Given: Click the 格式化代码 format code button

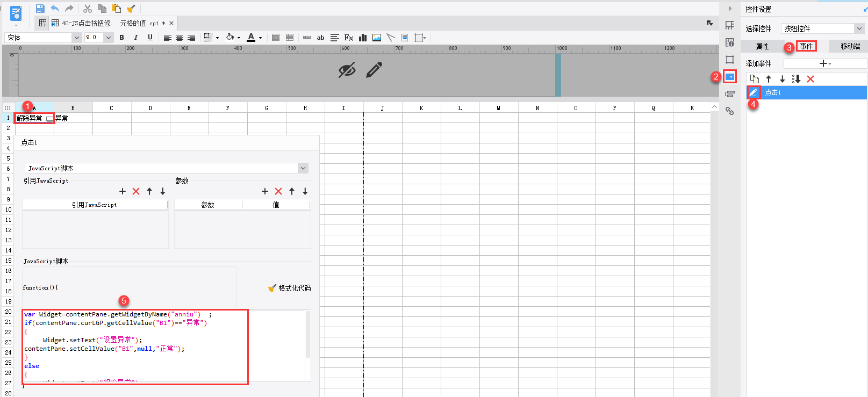Looking at the screenshot, I should coord(290,288).
